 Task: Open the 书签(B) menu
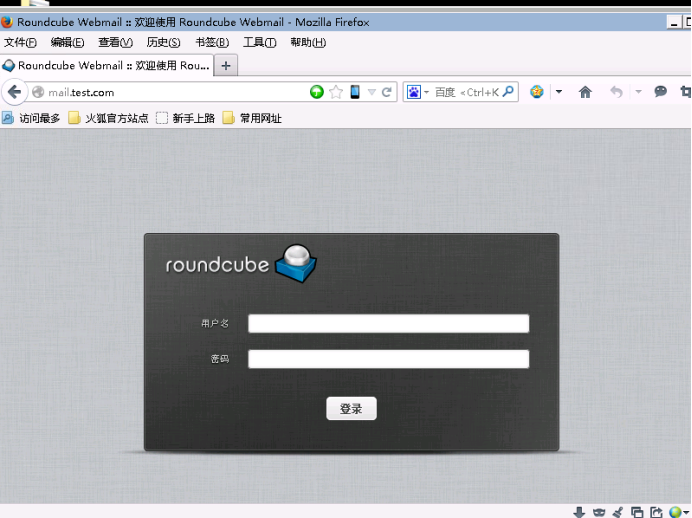point(212,42)
